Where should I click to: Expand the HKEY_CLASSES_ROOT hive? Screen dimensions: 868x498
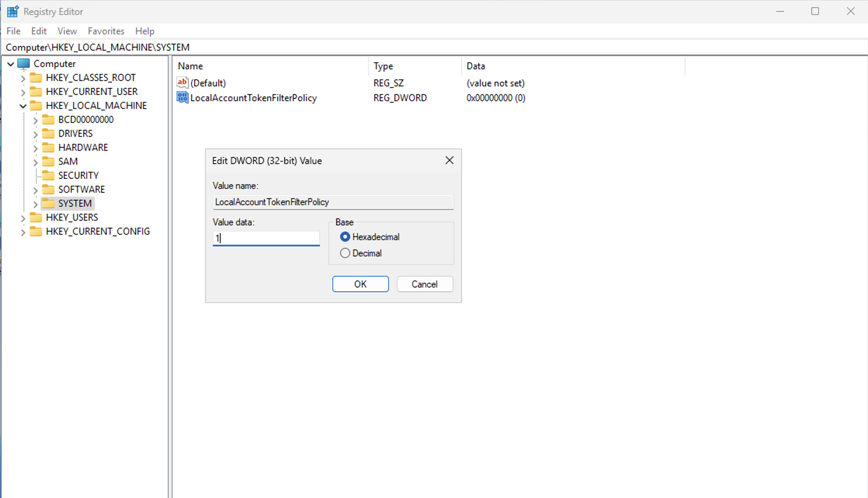[x=23, y=78]
